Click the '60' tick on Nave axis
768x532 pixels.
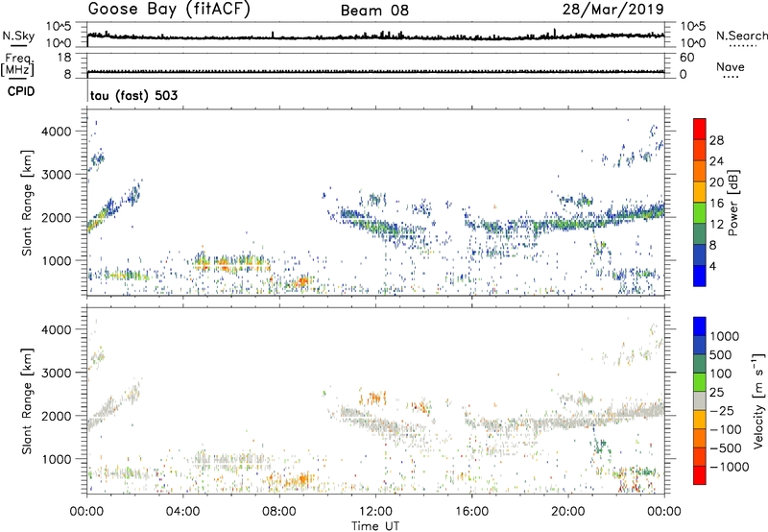[x=686, y=58]
